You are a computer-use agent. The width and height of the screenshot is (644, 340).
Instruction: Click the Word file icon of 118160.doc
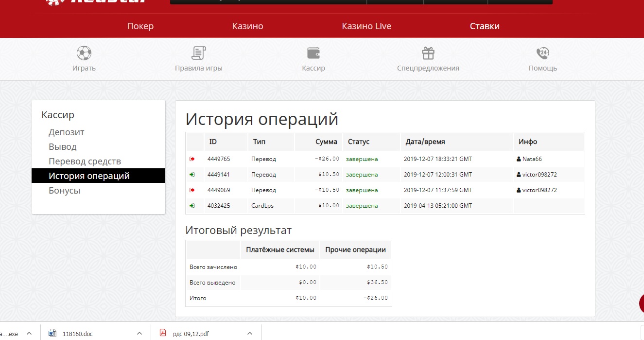(52, 333)
